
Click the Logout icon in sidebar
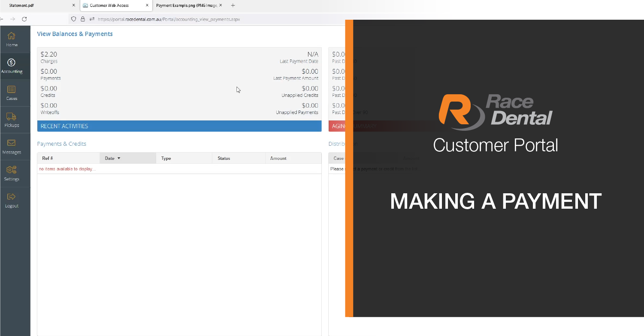(x=12, y=197)
